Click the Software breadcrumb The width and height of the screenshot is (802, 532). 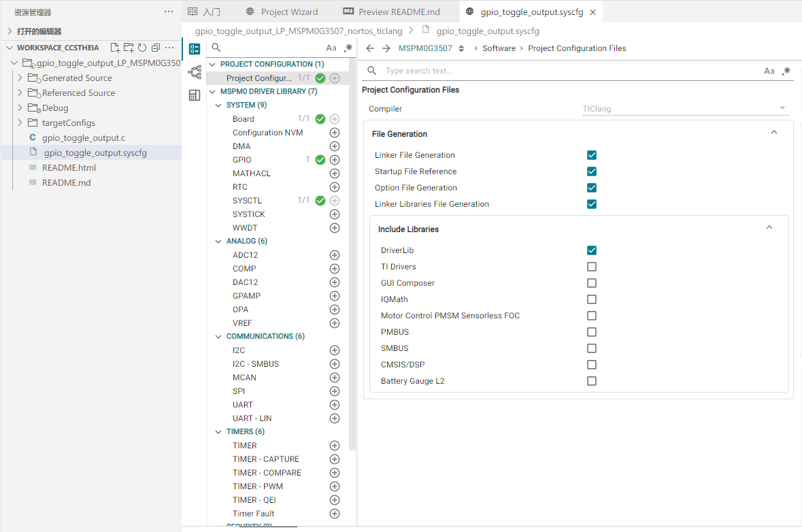(x=499, y=48)
